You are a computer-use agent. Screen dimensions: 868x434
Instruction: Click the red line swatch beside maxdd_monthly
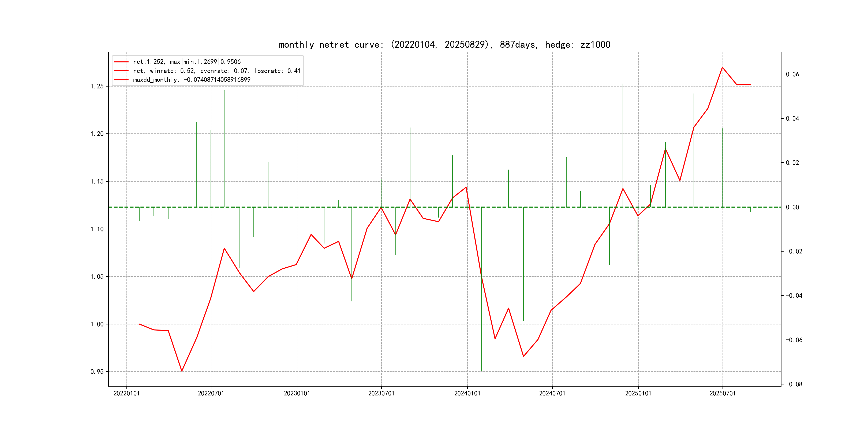pos(121,80)
